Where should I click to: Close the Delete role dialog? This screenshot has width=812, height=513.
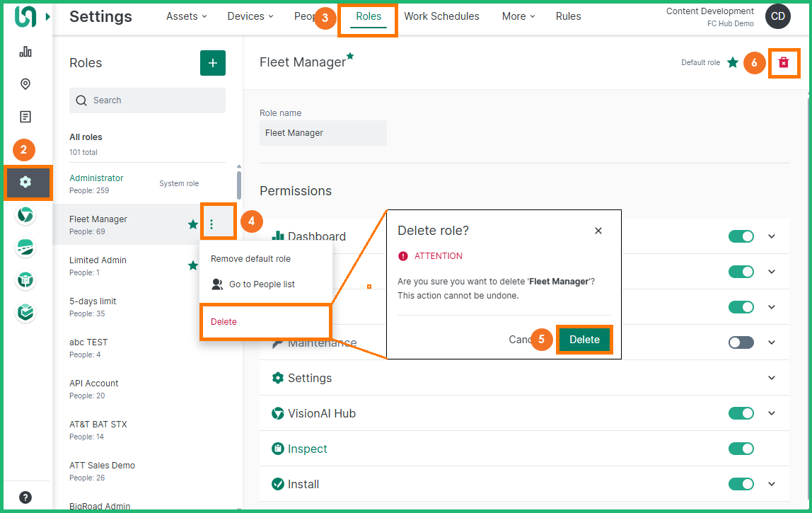(598, 231)
